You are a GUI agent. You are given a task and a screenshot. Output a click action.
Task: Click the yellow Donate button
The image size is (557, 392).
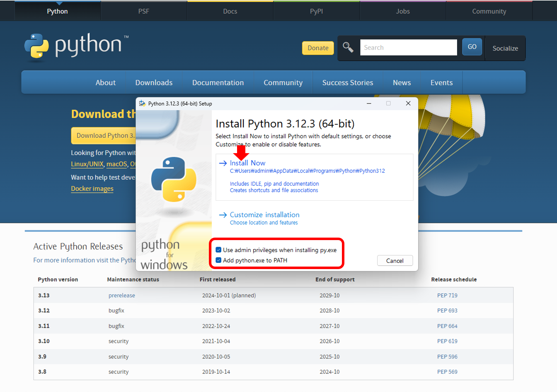coord(318,48)
